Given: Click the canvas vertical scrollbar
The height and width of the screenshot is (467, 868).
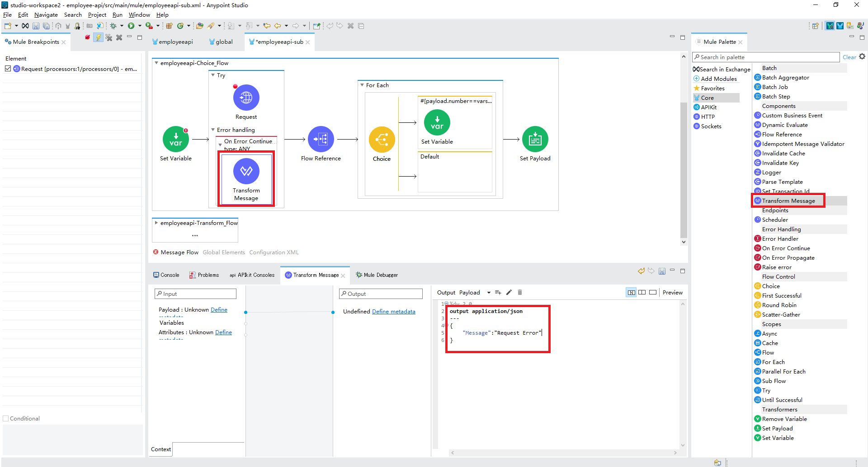Looking at the screenshot, I should 684,170.
